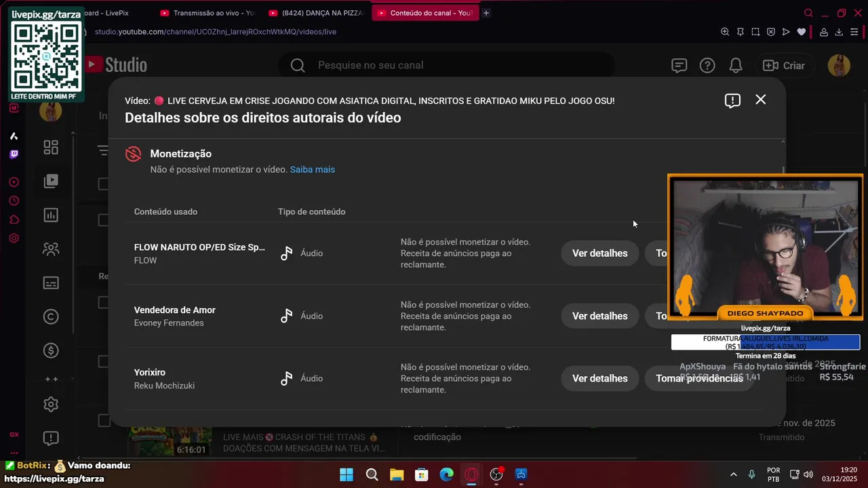Click the YouTube Studio logo
The height and width of the screenshot is (488, 868).
(115, 65)
